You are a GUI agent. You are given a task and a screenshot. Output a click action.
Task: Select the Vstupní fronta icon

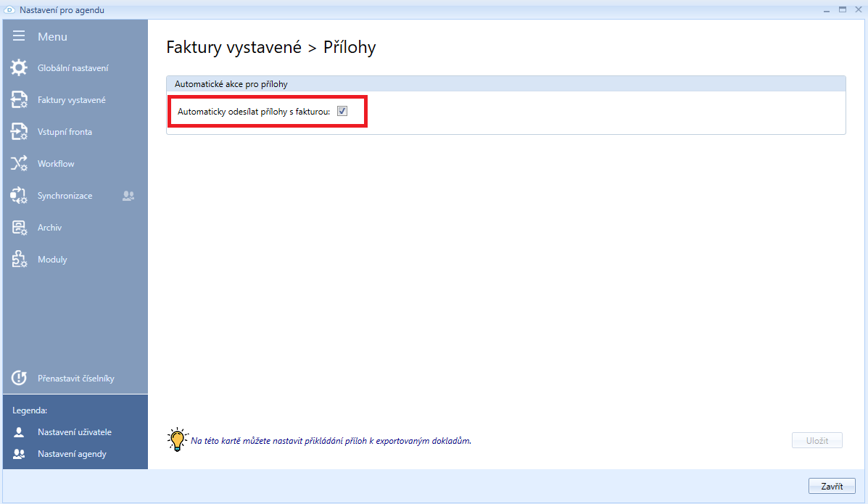pos(19,132)
